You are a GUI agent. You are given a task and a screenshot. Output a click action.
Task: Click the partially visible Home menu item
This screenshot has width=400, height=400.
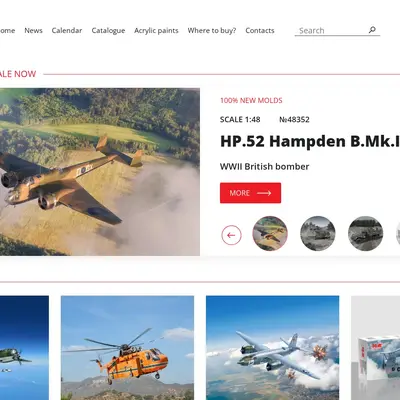7,30
